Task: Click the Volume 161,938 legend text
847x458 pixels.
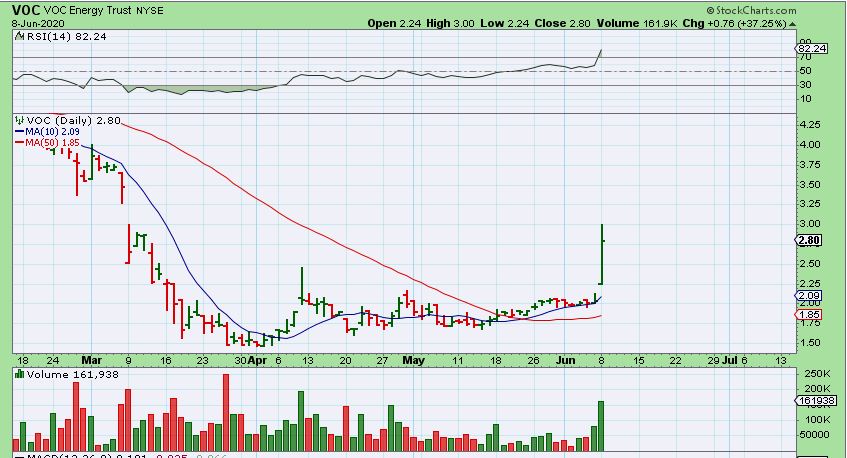Action: tap(72, 374)
